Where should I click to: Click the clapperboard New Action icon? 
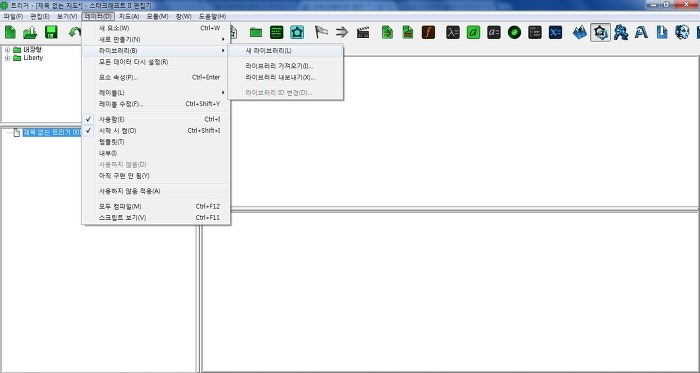(x=363, y=32)
